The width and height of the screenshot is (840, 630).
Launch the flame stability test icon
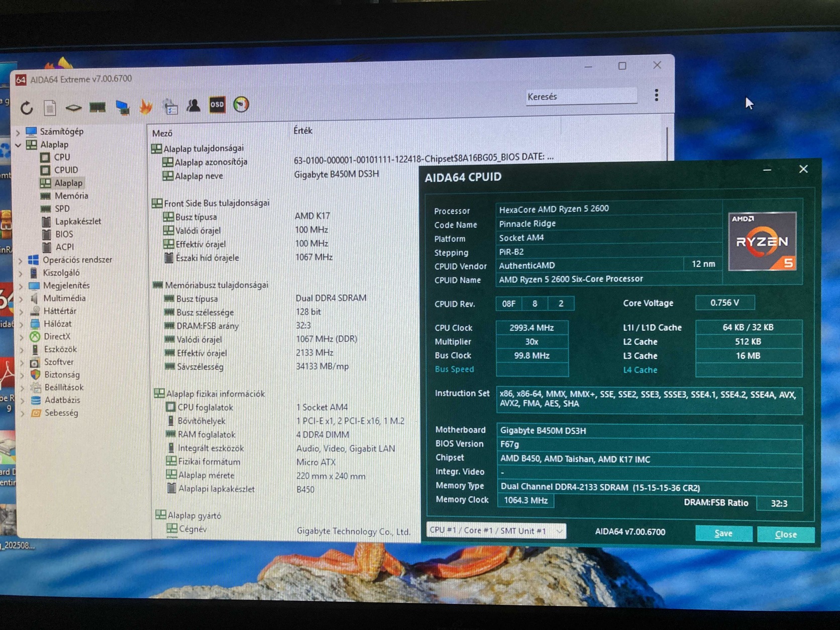coord(146,106)
